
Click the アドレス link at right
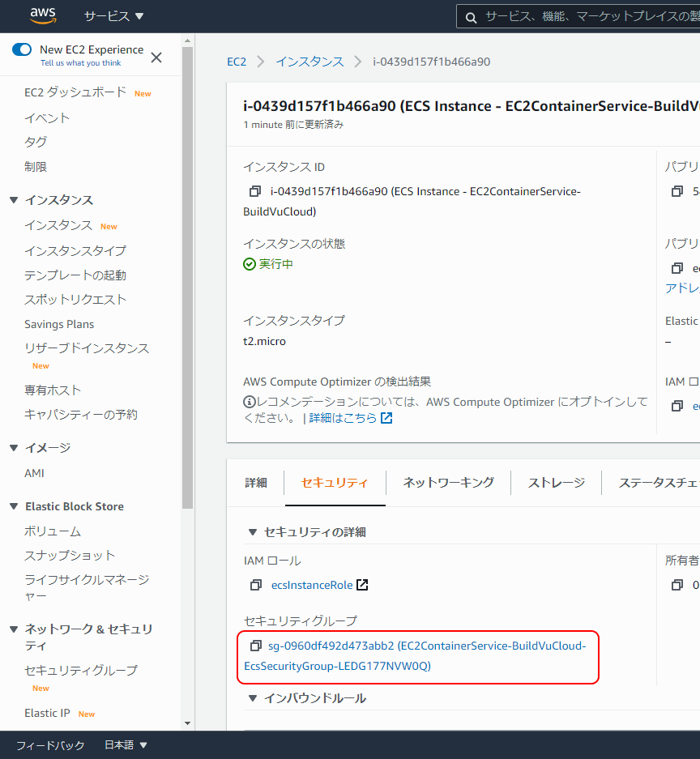click(682, 288)
